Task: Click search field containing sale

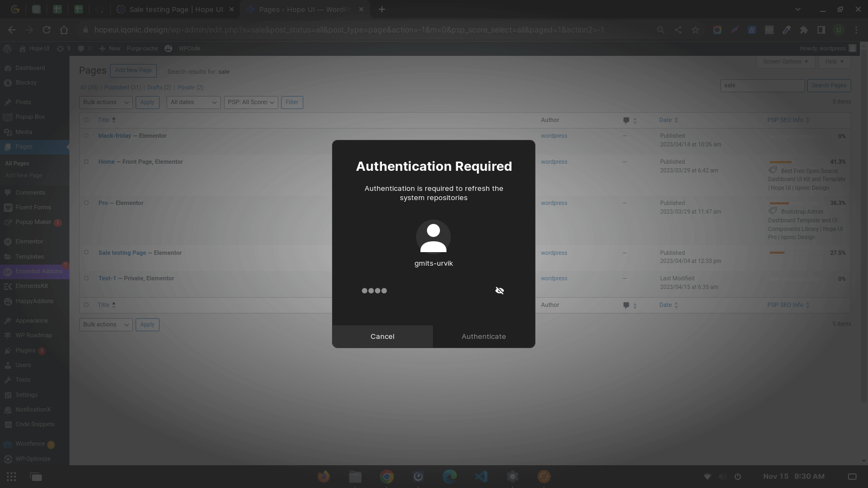Action: 762,85
